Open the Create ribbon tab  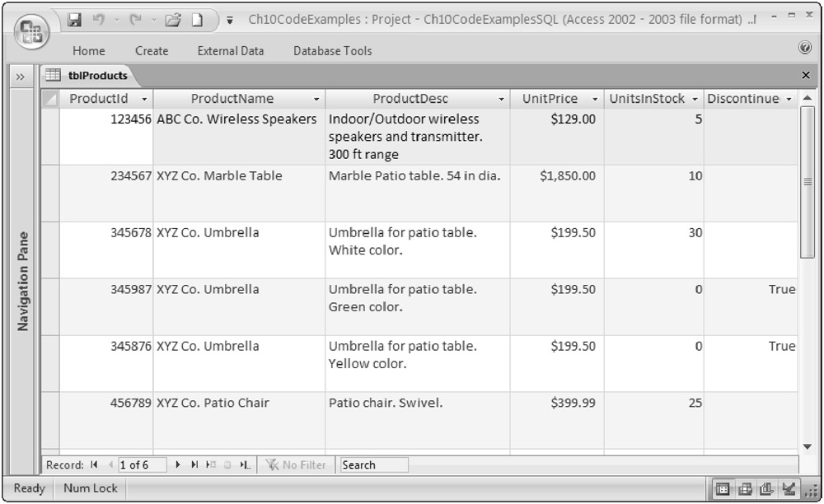pyautogui.click(x=152, y=51)
